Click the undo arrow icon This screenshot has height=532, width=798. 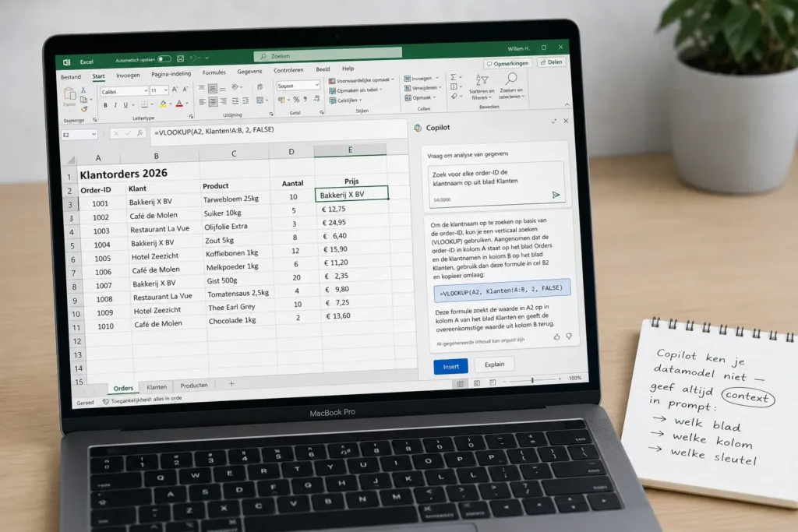[193, 58]
